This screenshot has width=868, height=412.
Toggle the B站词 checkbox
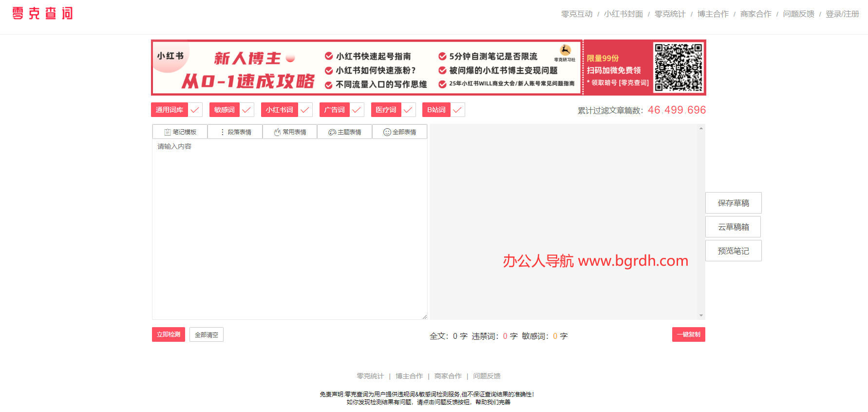[x=457, y=110]
